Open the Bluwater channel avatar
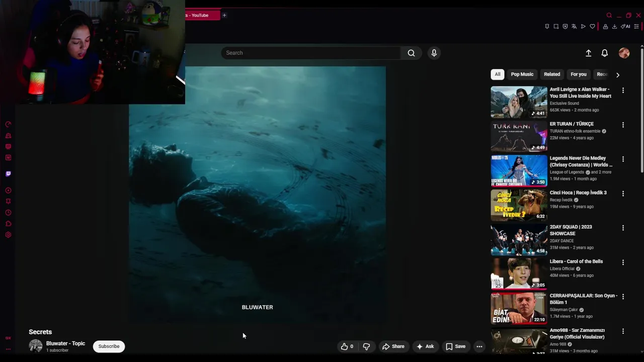The height and width of the screenshot is (362, 644). click(x=36, y=346)
